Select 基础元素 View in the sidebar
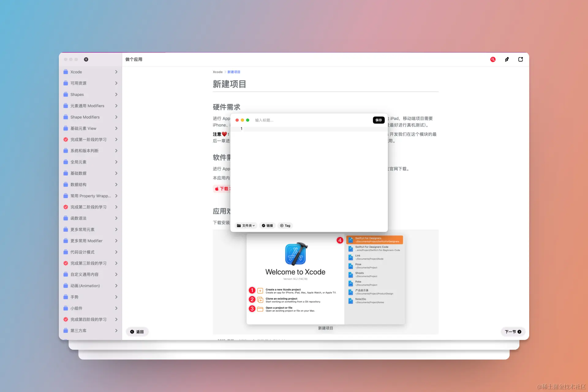This screenshot has width=588, height=392. 83,128
